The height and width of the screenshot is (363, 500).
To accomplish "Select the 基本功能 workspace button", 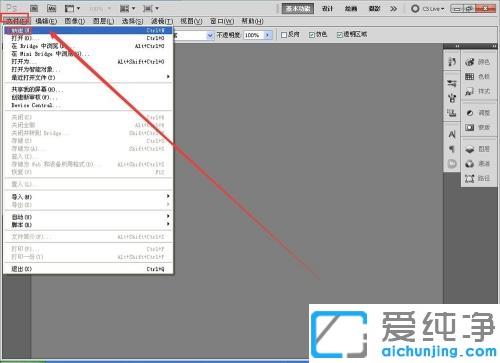I will point(298,9).
